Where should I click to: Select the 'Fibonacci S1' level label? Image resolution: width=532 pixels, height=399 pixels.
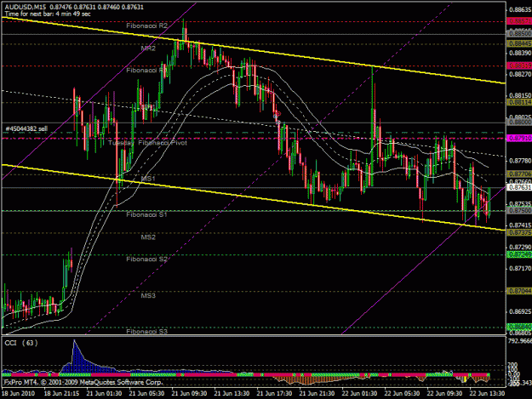[x=146, y=214]
